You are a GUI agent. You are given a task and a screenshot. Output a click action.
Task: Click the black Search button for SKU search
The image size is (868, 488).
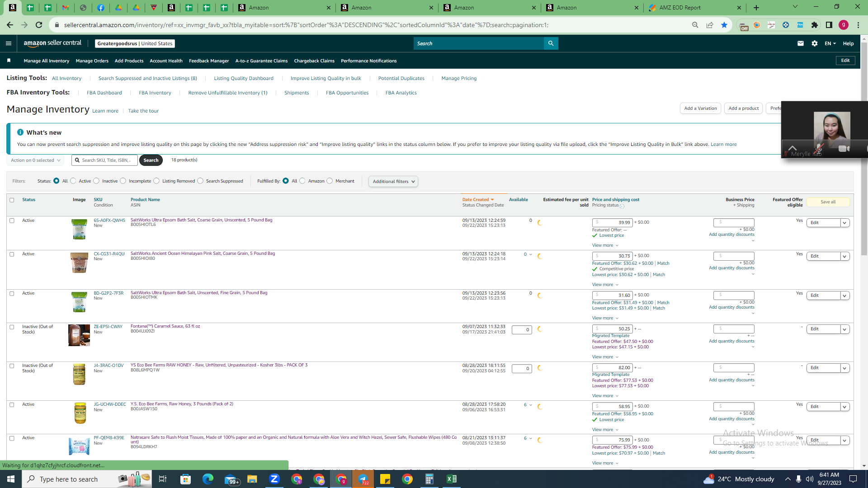(151, 160)
